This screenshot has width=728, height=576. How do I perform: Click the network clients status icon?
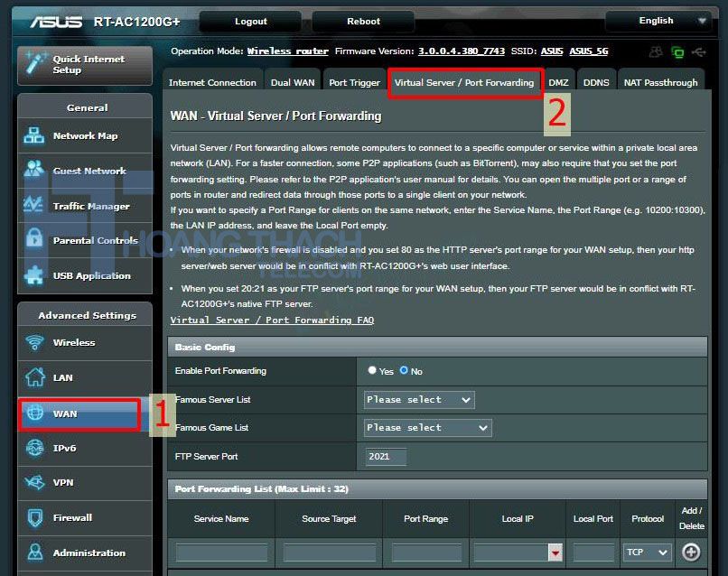click(677, 52)
